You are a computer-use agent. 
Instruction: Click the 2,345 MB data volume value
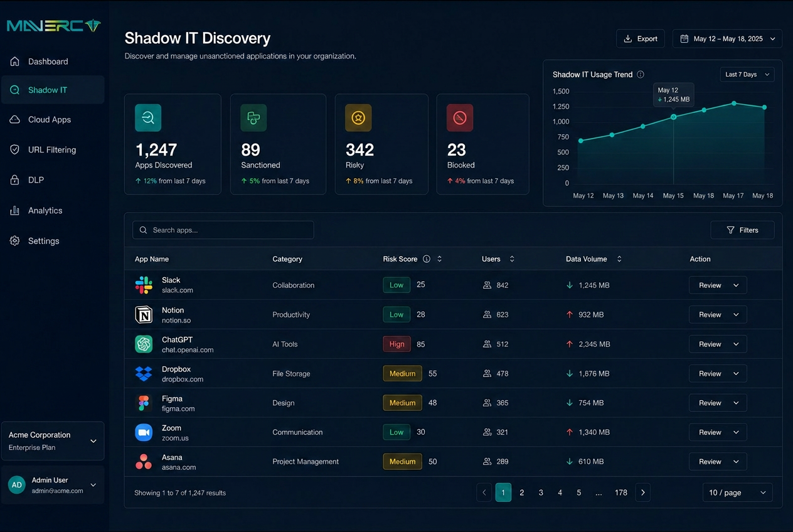(x=594, y=344)
